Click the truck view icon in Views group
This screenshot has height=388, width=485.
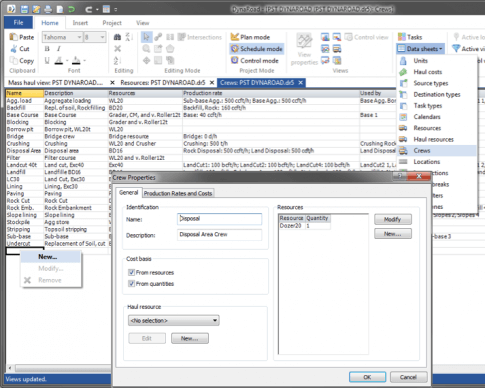click(x=337, y=49)
